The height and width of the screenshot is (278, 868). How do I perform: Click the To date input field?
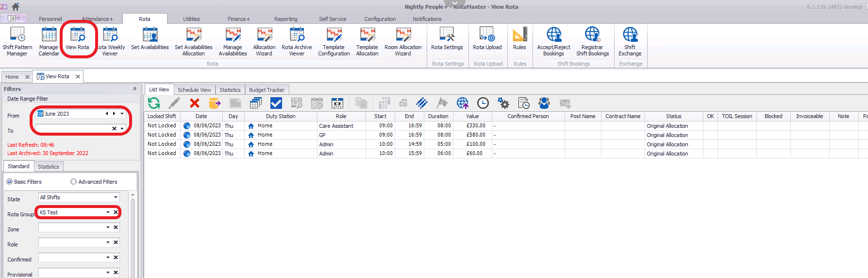(73, 129)
